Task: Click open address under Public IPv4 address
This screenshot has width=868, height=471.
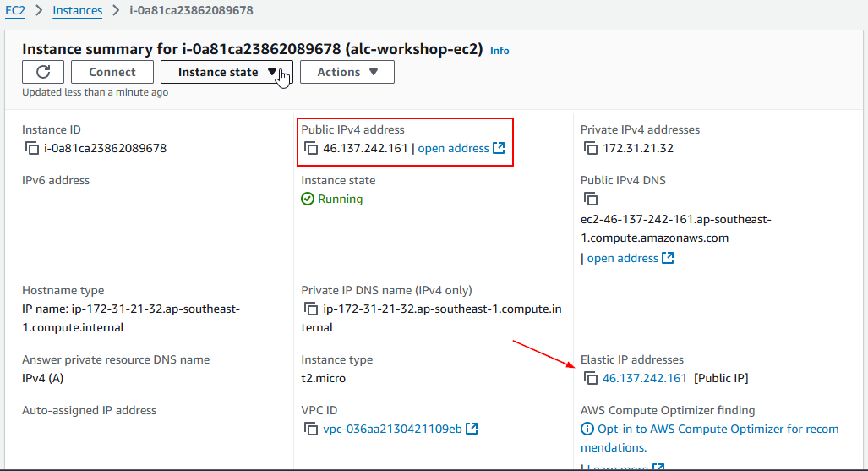Action: coord(454,149)
